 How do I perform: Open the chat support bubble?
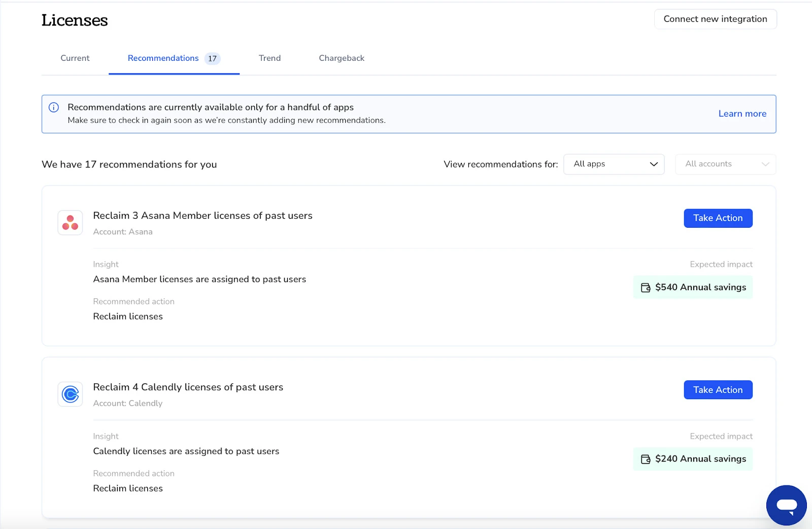click(786, 505)
